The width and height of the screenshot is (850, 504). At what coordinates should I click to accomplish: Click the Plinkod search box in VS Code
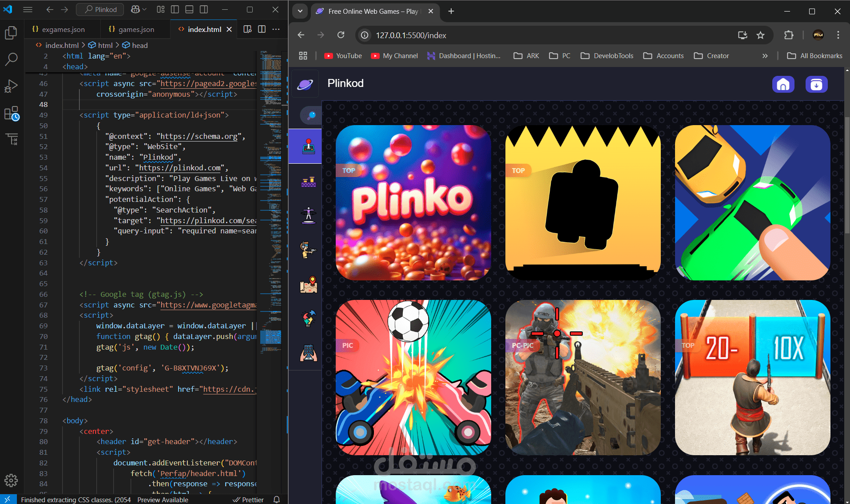(100, 9)
